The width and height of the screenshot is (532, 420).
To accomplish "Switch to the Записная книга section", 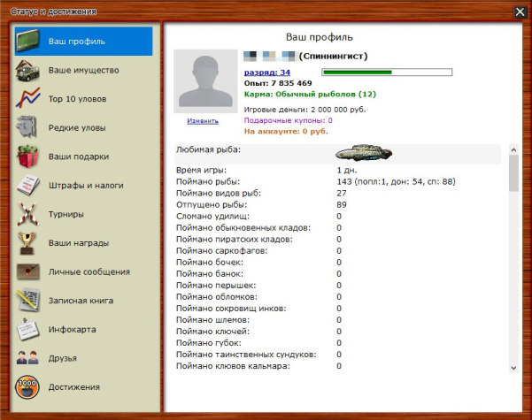I will [81, 301].
